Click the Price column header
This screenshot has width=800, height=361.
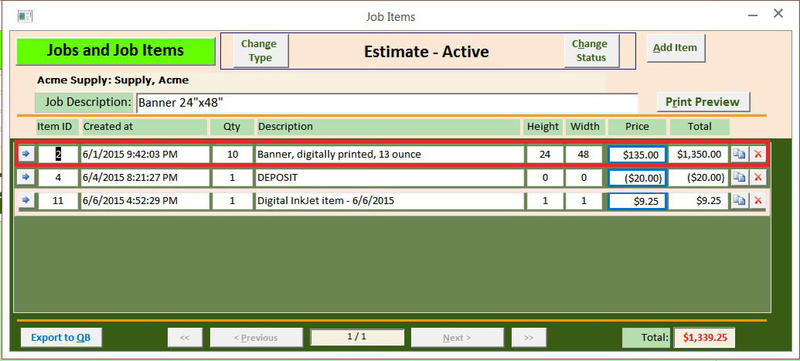click(x=637, y=126)
